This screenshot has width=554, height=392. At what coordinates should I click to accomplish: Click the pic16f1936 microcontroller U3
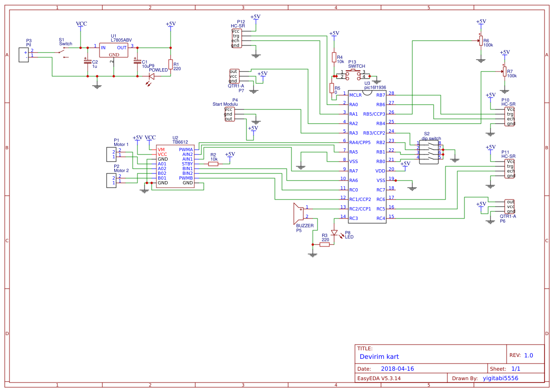click(367, 156)
